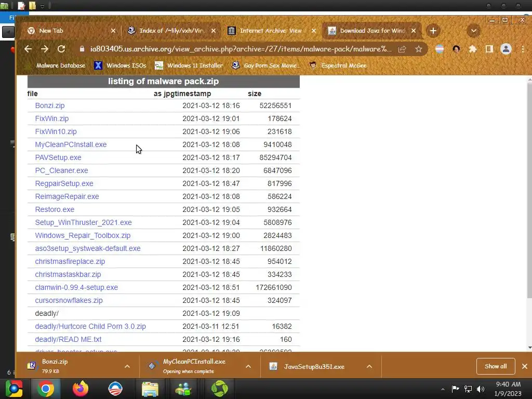532x399 pixels.
Task: Switch to the Index of /~lily/vxh tab
Action: (x=170, y=31)
